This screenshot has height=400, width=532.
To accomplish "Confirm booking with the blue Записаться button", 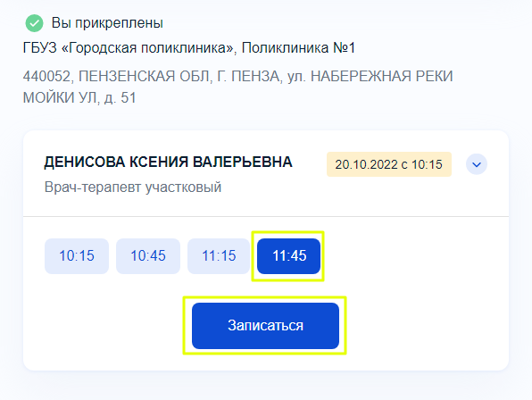I will coord(265,326).
